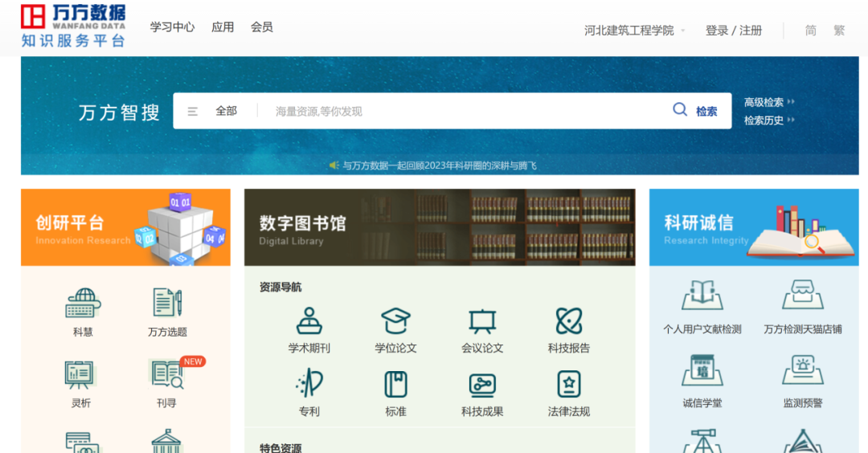Open the 灵析 chart board icon
Image resolution: width=868 pixels, height=453 pixels.
[x=81, y=374]
